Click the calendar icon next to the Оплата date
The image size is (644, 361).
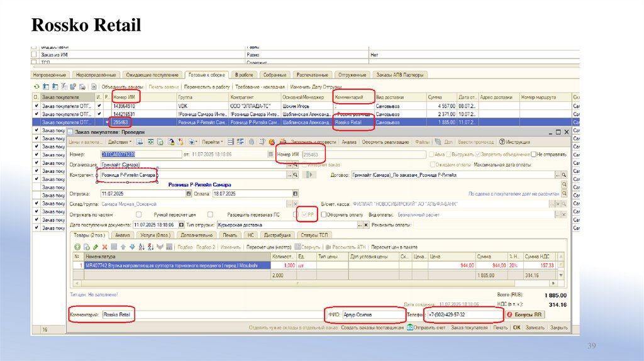296,194
